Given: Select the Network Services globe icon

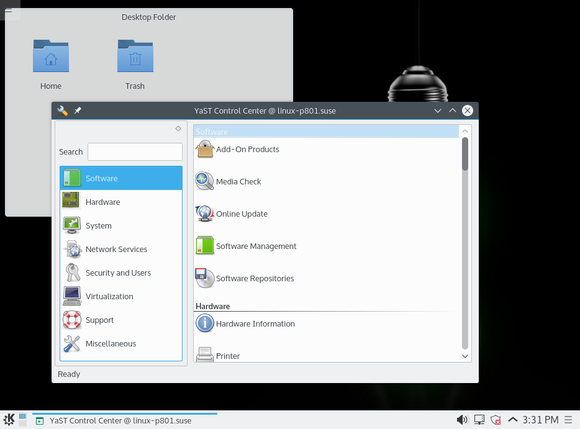Looking at the screenshot, I should tap(72, 249).
